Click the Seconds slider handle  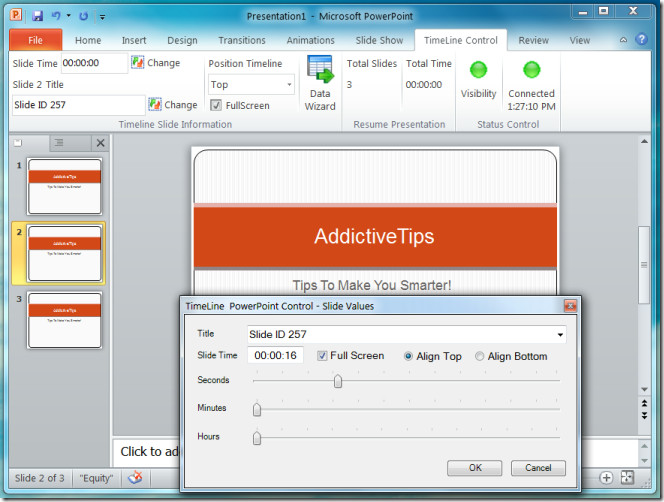click(x=338, y=381)
